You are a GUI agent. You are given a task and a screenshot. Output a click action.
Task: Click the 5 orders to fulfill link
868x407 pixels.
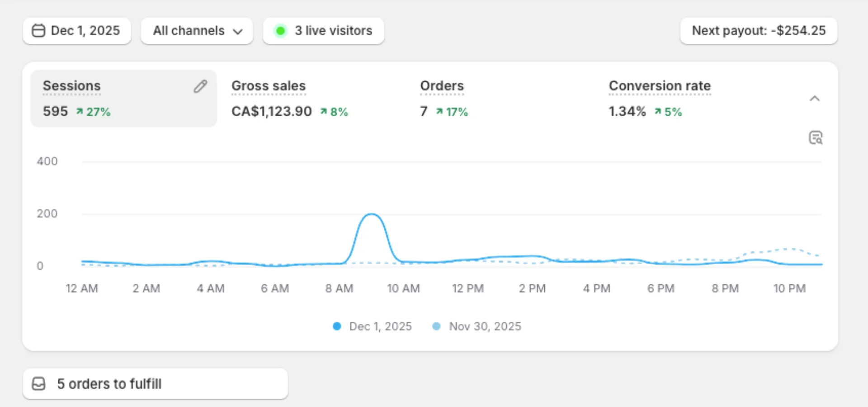tap(108, 383)
